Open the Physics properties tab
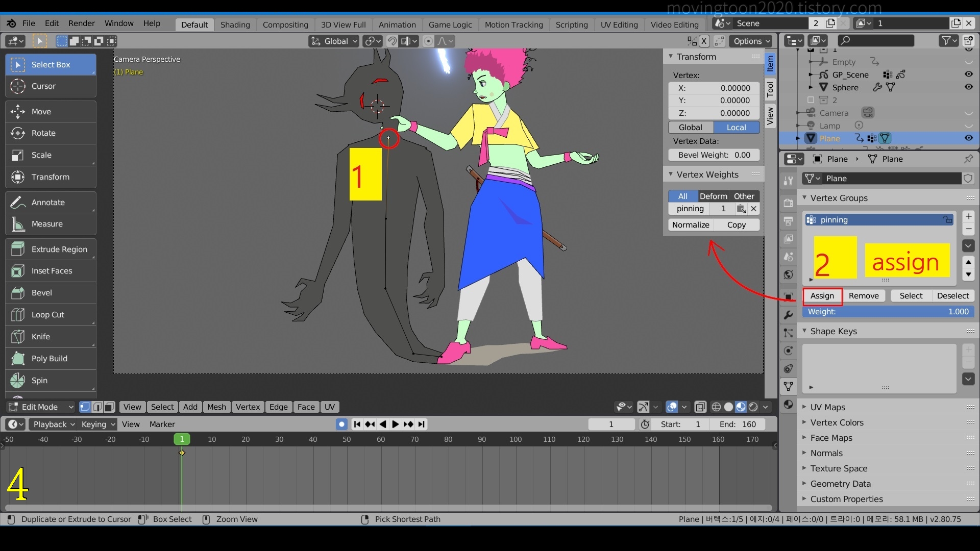This screenshot has width=980, height=551. [789, 350]
